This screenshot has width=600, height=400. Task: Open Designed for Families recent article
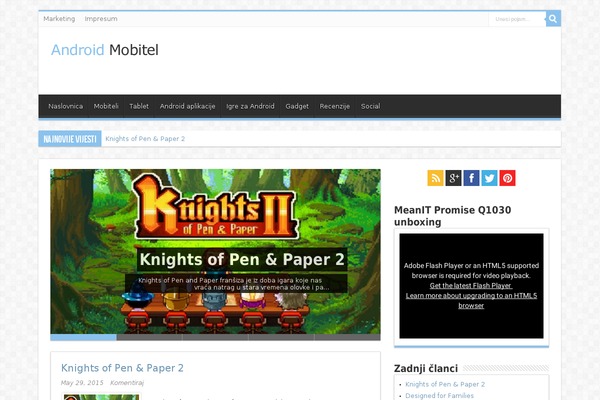(x=439, y=395)
